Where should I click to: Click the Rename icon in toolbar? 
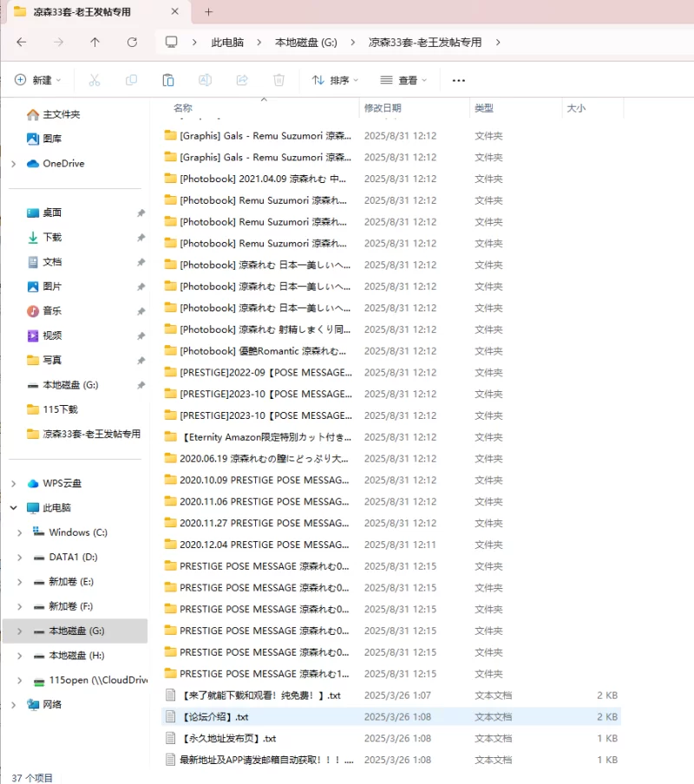click(x=205, y=80)
